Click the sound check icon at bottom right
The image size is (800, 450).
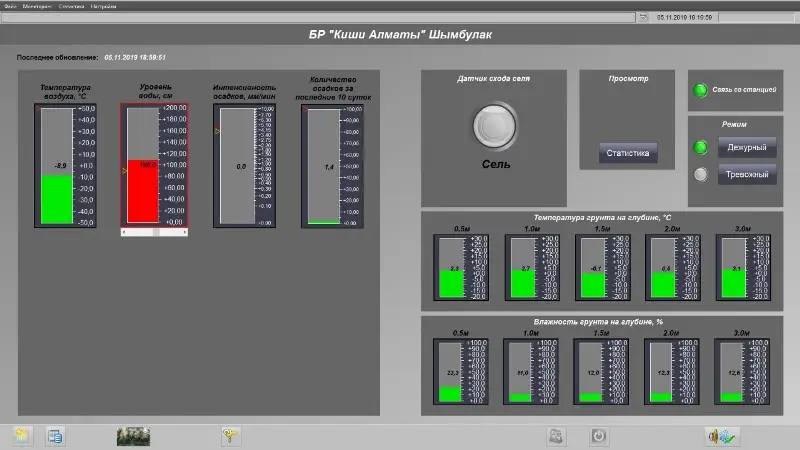tap(720, 435)
